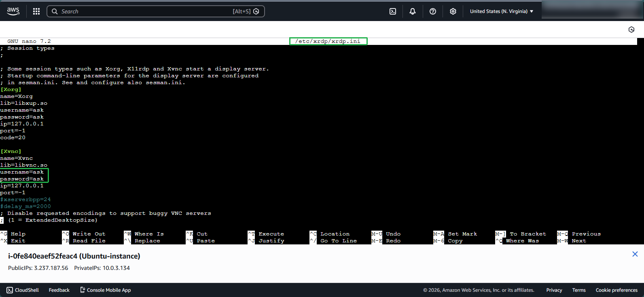Click the instance ID i-0fe840eaef52feac4 heading
Screen dimensions: 644x297
(x=74, y=256)
